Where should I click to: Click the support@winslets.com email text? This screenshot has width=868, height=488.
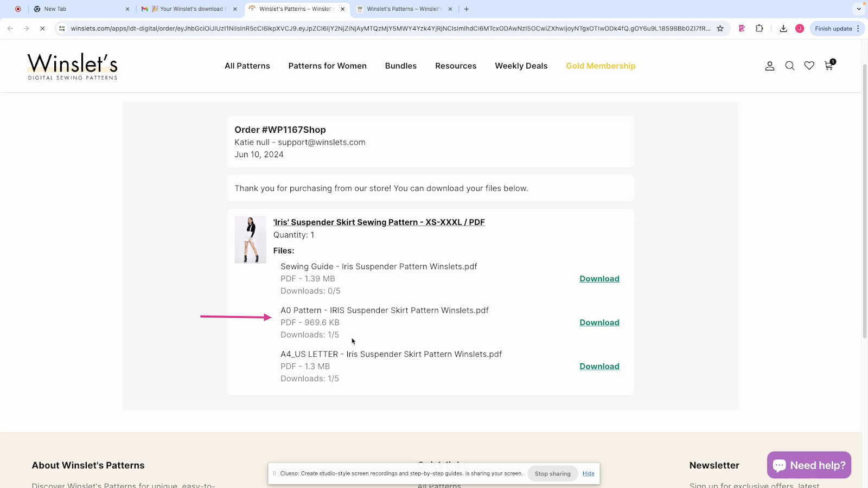322,142
